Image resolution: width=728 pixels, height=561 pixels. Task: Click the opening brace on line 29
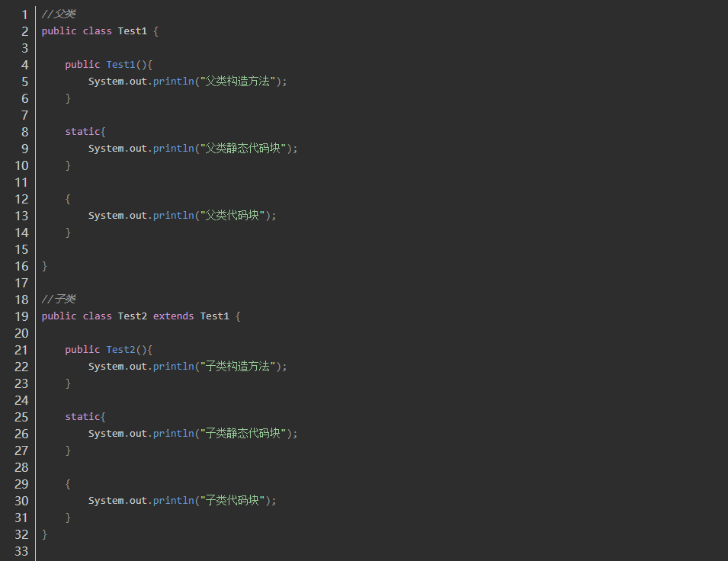(x=68, y=484)
